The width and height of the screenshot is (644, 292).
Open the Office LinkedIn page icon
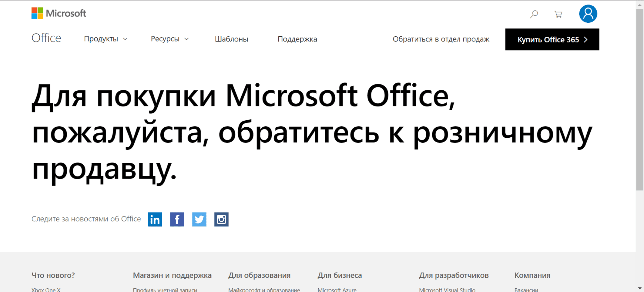pos(155,219)
